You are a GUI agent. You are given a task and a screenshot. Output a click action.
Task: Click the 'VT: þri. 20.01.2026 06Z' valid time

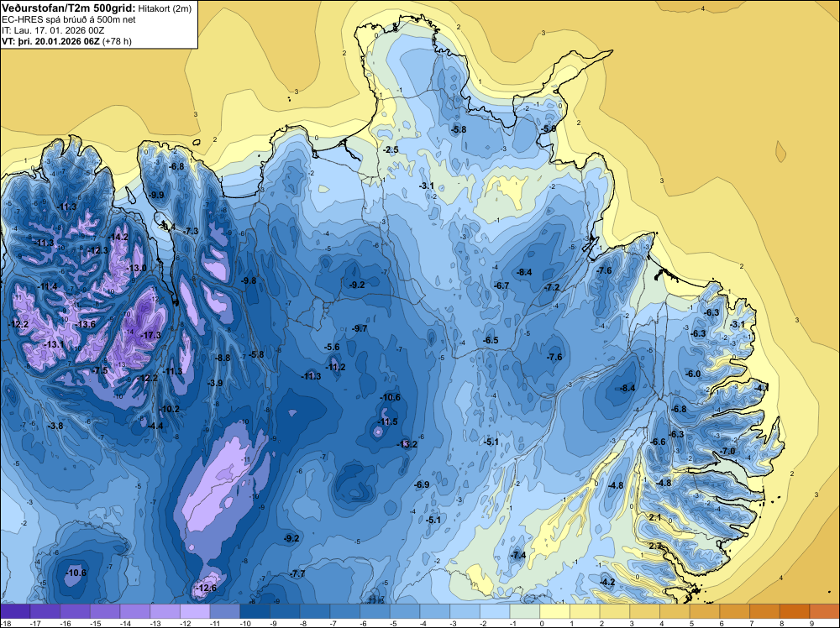51,41
